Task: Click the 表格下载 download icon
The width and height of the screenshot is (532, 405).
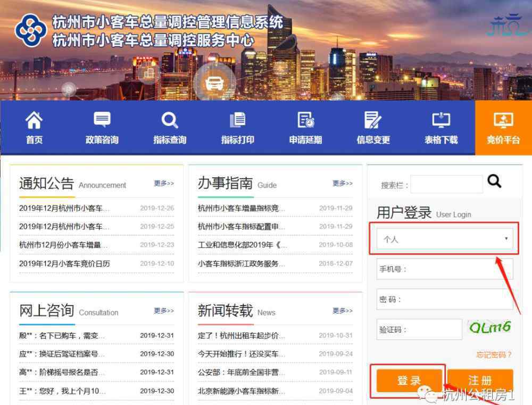Action: tap(440, 120)
